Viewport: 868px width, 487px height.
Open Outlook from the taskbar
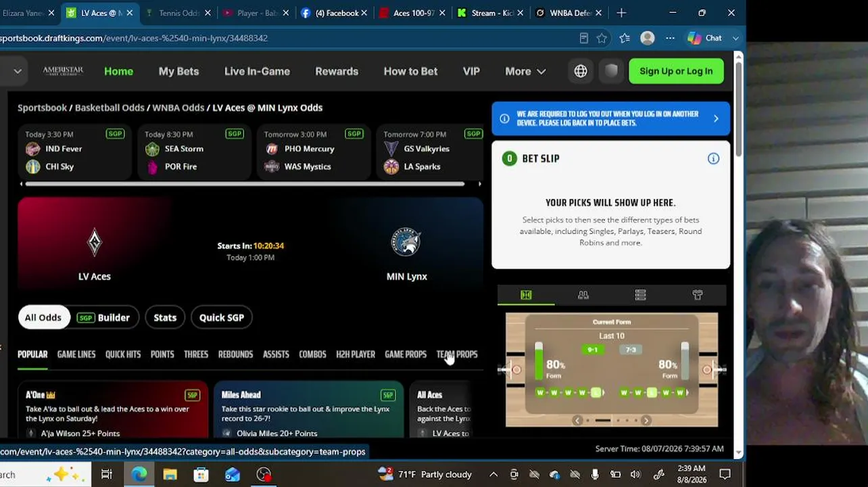(232, 474)
